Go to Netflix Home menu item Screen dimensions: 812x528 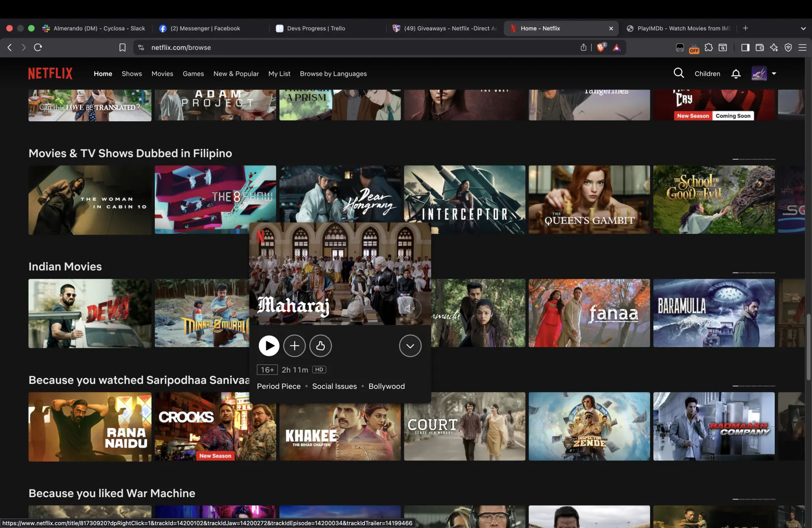point(103,74)
